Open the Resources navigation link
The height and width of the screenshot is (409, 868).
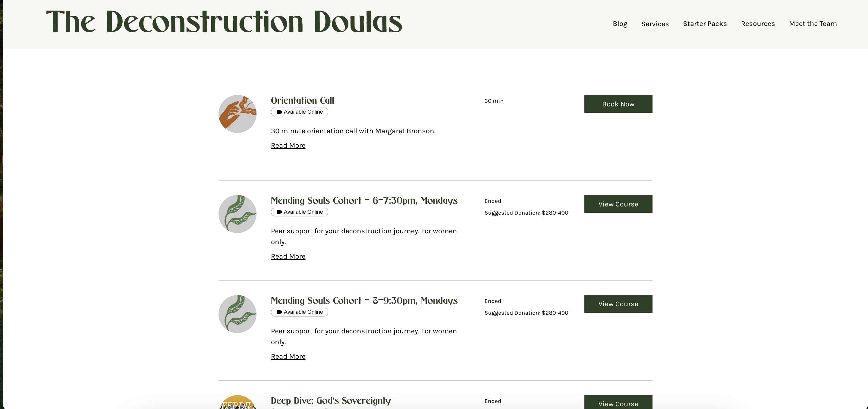tap(757, 24)
